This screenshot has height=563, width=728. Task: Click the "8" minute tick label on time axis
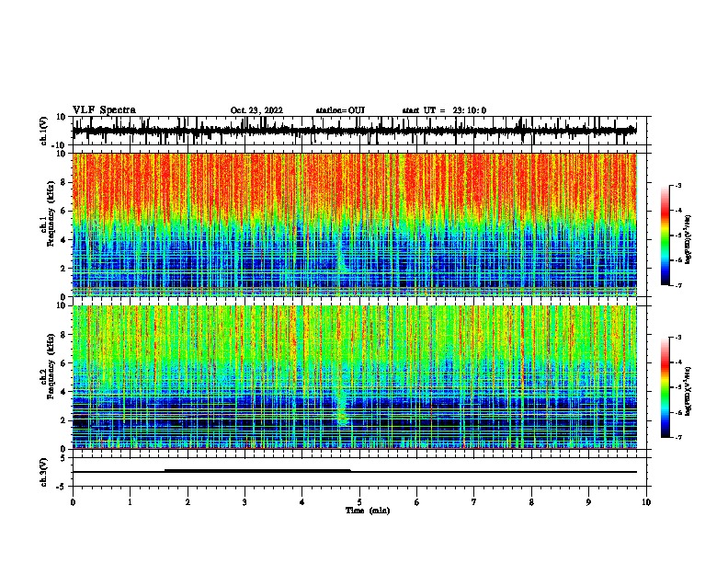tap(531, 502)
